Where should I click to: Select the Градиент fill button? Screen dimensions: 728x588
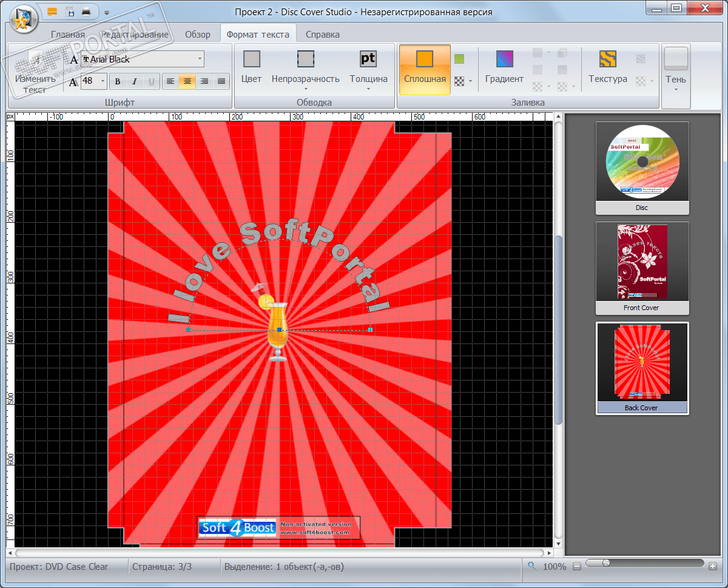[x=504, y=67]
